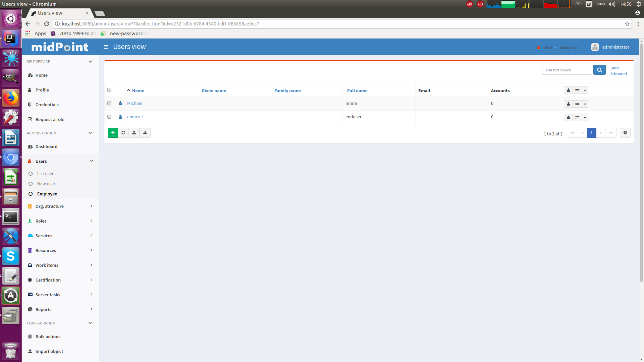Expand the Org. structure menu
Viewport: 644px width, 362px height.
point(49,206)
